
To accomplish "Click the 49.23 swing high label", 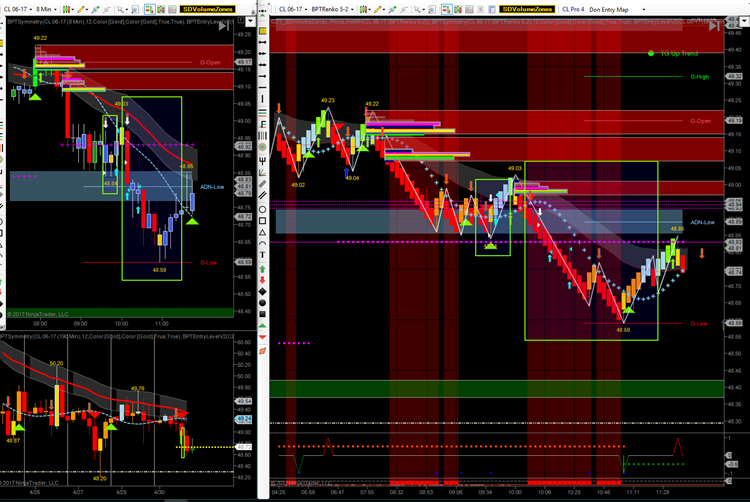I will click(x=328, y=100).
